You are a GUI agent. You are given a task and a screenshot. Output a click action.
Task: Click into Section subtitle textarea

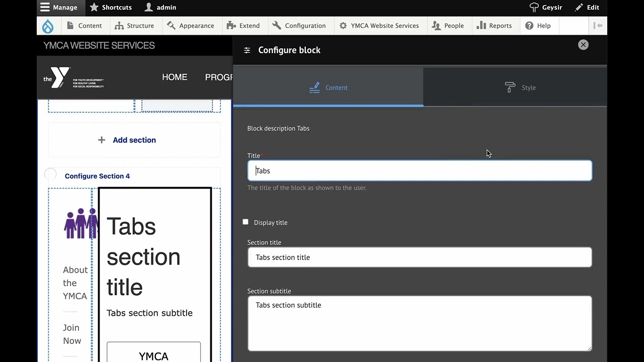pyautogui.click(x=420, y=323)
